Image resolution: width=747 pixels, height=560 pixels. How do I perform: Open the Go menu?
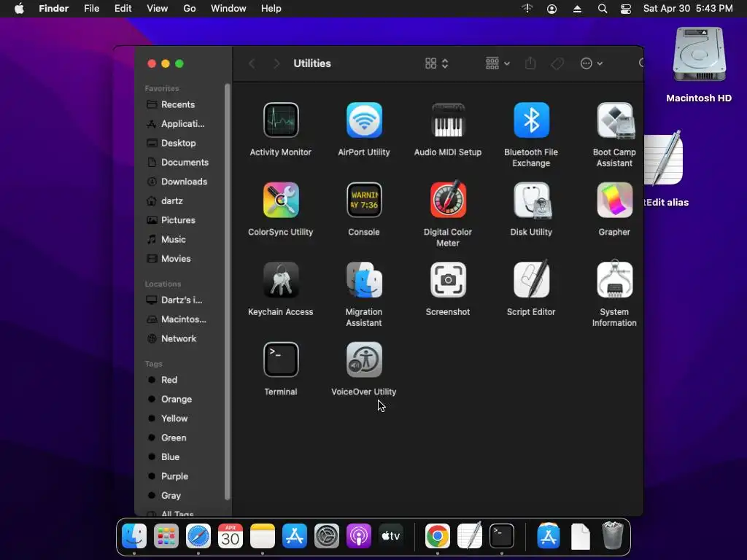pos(190,9)
